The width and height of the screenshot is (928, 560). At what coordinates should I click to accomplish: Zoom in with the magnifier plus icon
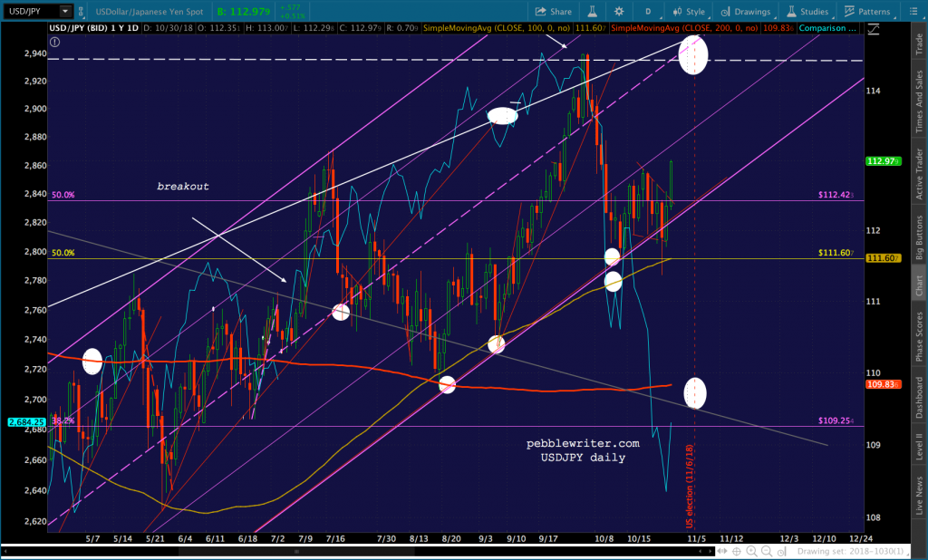tap(751, 551)
